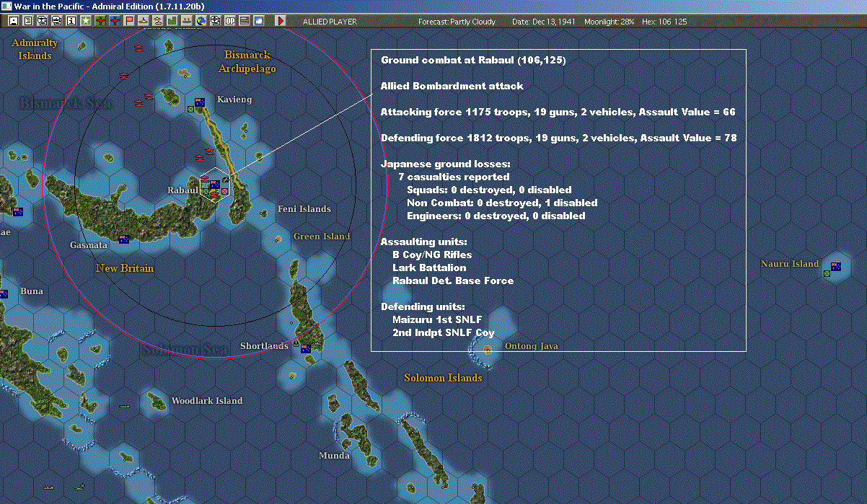
Task: Select Australian flag base at Nauru Island
Action: (836, 267)
